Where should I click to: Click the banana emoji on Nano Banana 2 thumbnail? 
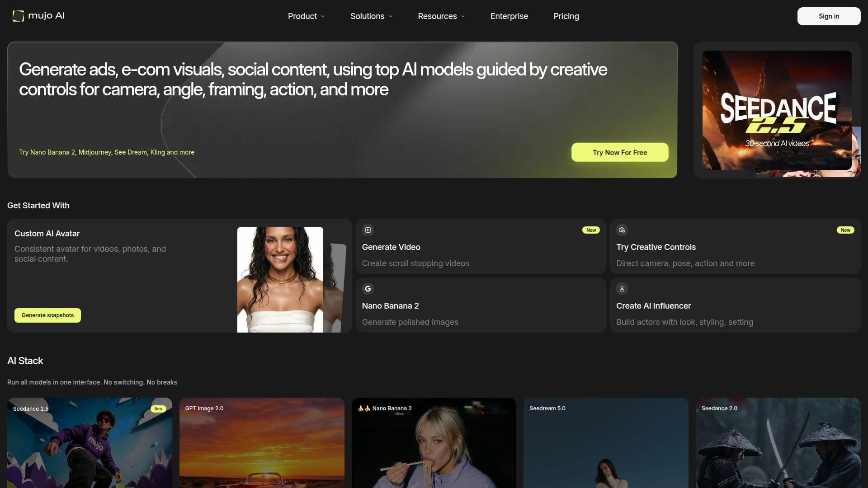click(x=364, y=408)
